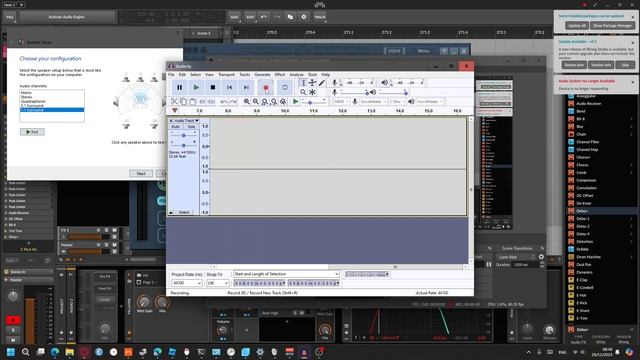Click the green Play button in Audacity

196,87
